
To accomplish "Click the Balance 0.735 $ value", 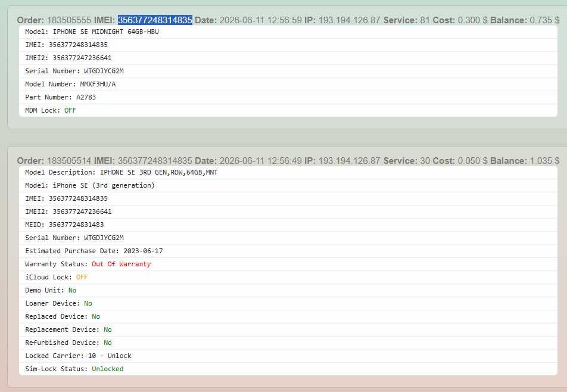I will click(544, 20).
